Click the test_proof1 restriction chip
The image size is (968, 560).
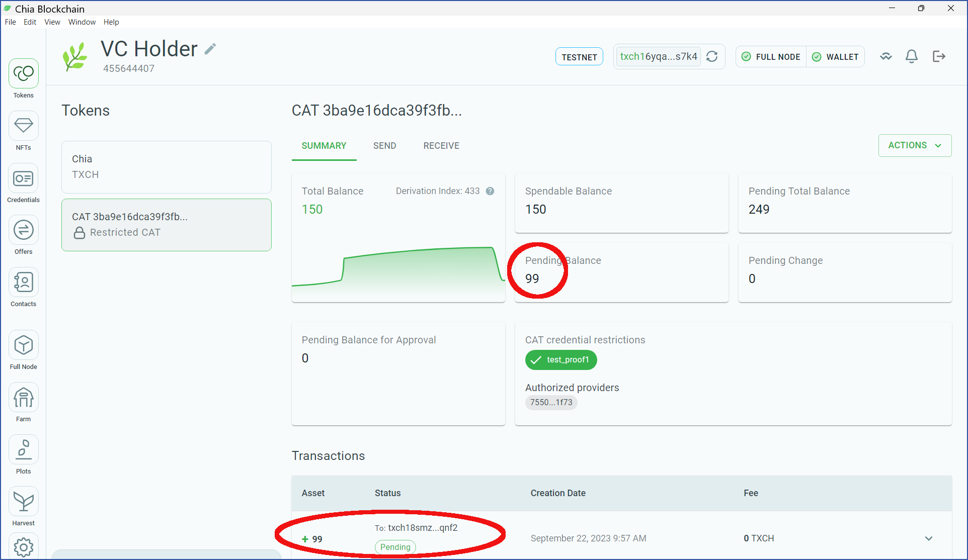point(561,360)
